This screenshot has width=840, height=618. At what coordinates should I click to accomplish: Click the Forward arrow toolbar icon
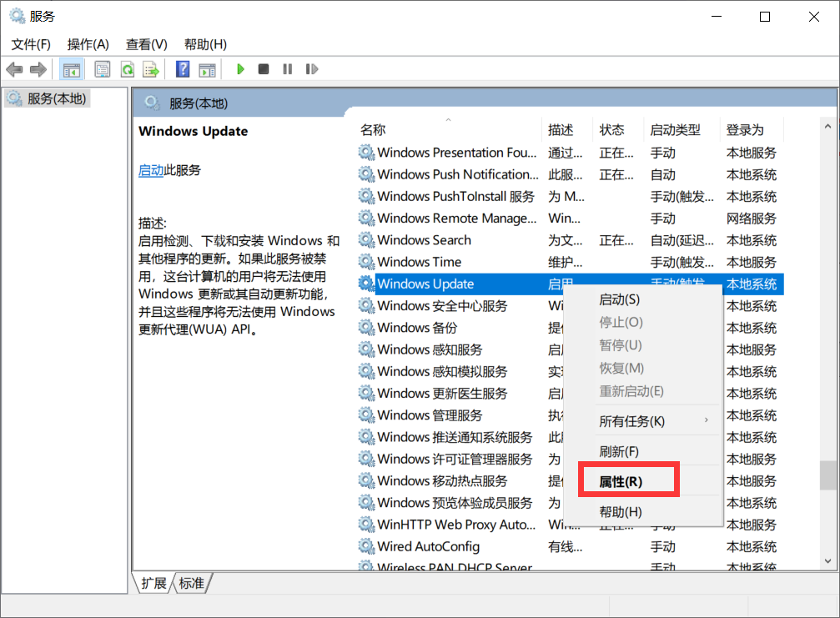point(38,69)
